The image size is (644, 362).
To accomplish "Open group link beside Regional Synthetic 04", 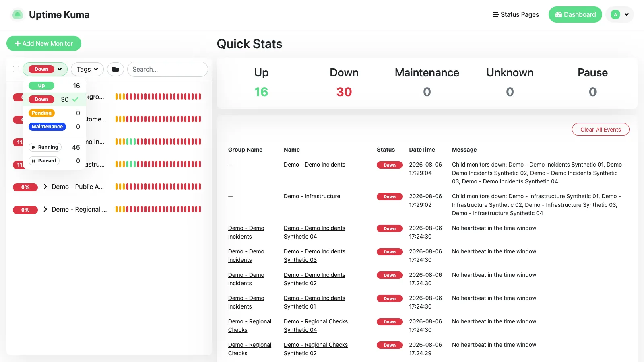I will tap(250, 326).
